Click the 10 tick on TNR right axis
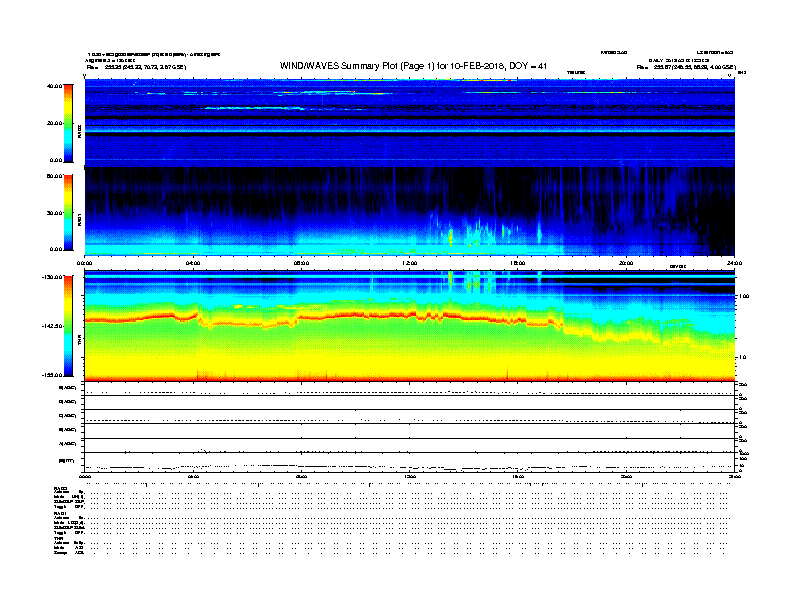Viewport: 792px width, 612px height. 742,357
